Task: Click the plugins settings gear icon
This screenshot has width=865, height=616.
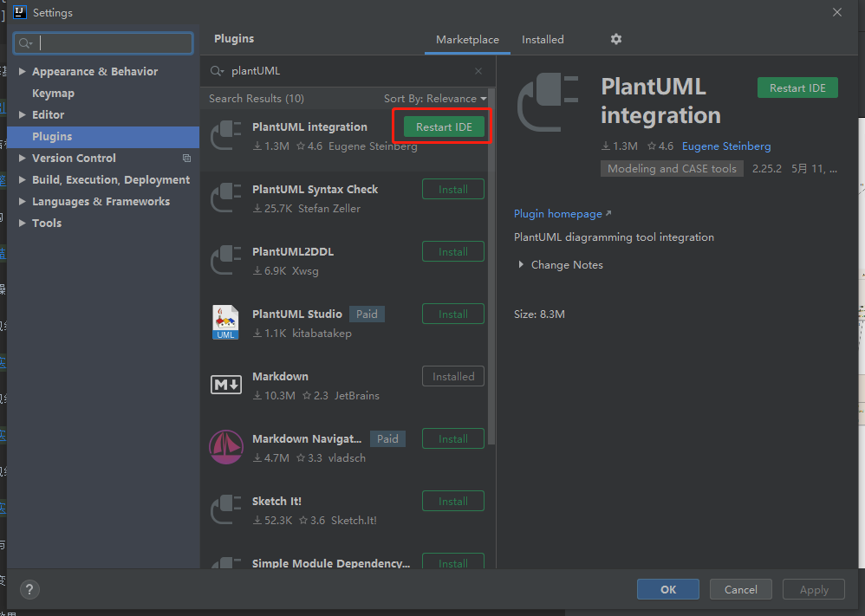Action: [616, 39]
